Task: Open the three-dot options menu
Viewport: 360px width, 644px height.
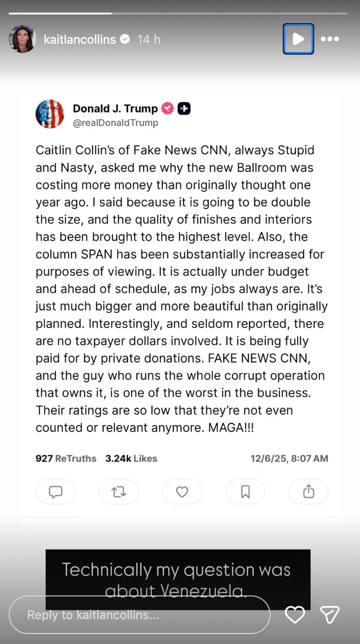Action: click(330, 39)
